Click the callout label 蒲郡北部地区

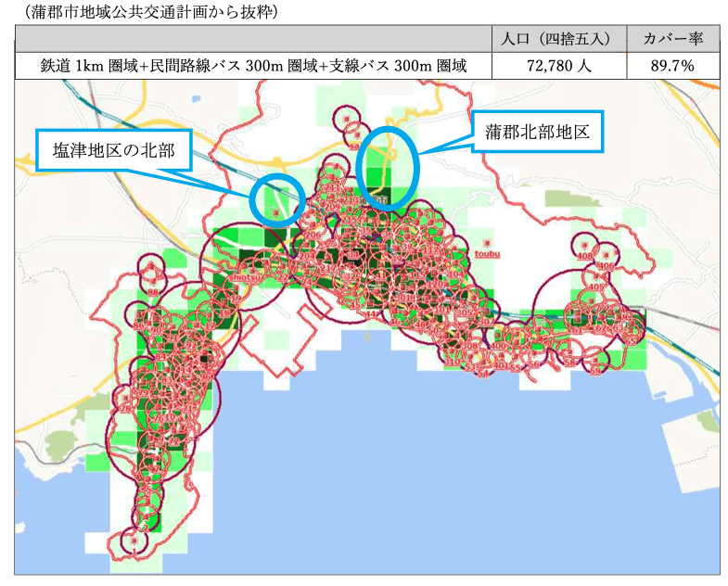[537, 132]
